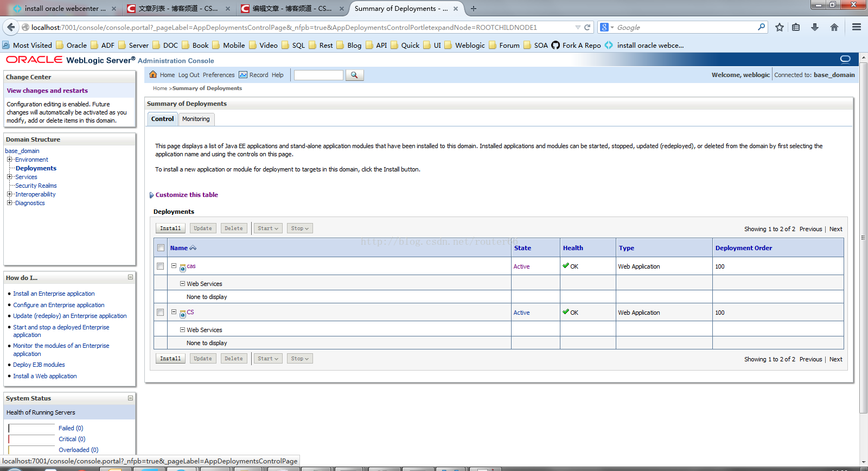868x471 pixels.
Task: Open the Most Visited bookmark icon
Action: pyautogui.click(x=6, y=46)
